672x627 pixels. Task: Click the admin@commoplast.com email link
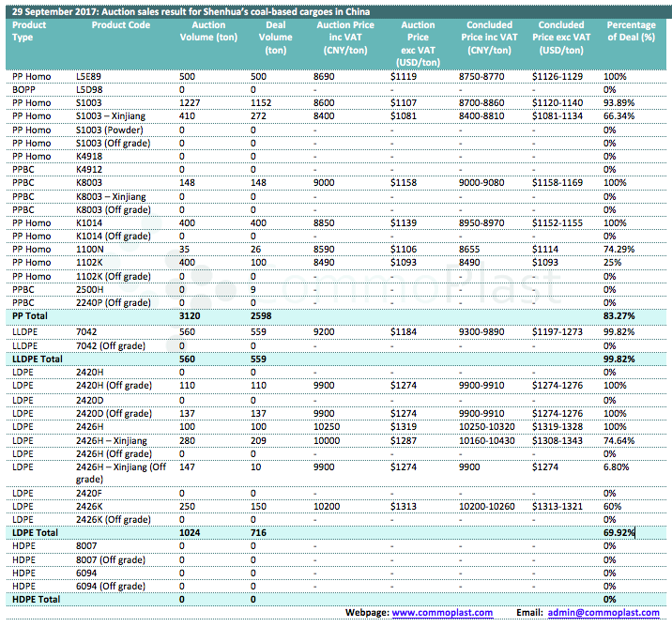(x=603, y=613)
